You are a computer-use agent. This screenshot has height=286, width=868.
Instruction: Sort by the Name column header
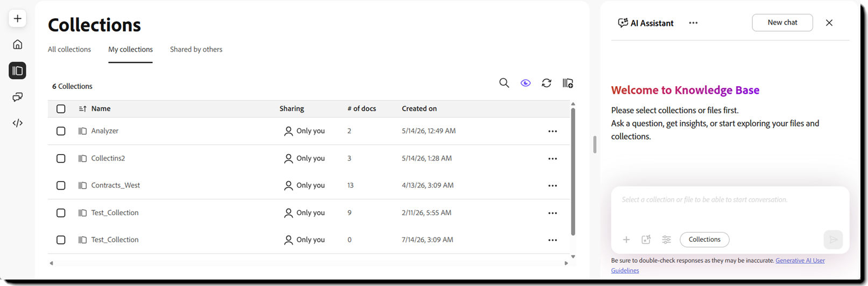tap(101, 109)
